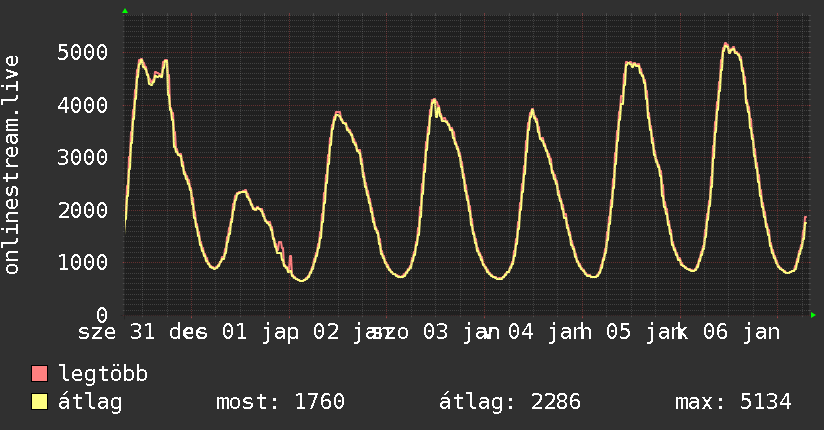
Task: Click the '06' date label on x-axis
Action: [716, 332]
